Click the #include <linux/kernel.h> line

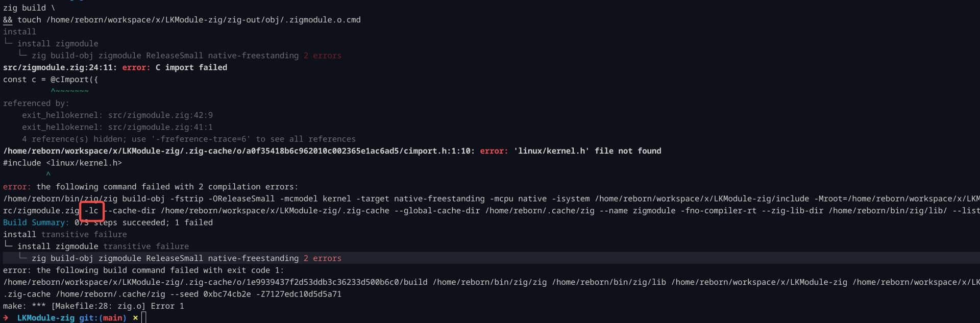pyautogui.click(x=62, y=163)
